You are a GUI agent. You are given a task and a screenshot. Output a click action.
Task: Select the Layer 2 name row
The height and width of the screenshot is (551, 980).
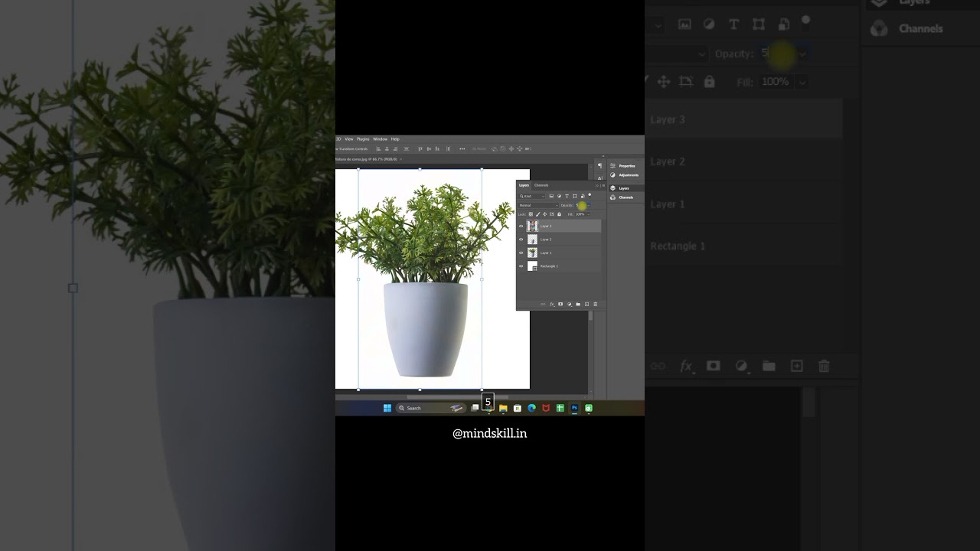560,240
